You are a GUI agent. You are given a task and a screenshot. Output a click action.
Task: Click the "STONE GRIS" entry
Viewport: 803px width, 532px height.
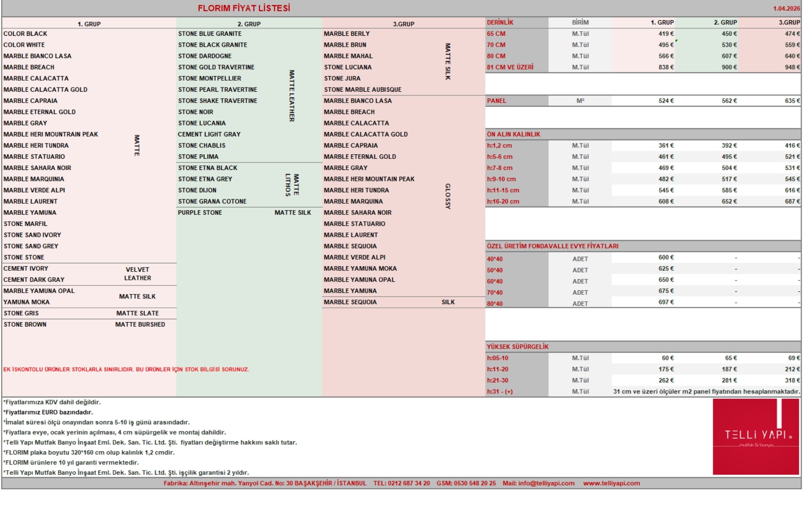point(21,313)
